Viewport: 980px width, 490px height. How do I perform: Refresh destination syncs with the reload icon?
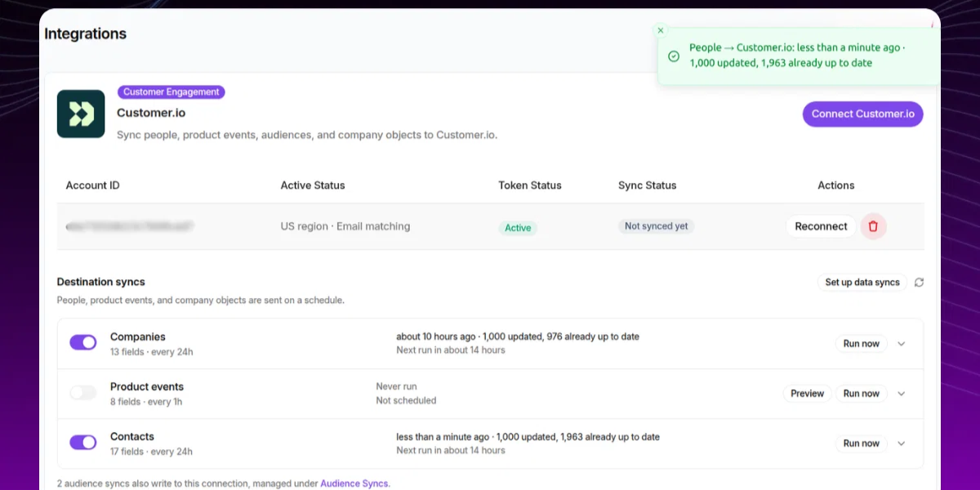(x=919, y=283)
